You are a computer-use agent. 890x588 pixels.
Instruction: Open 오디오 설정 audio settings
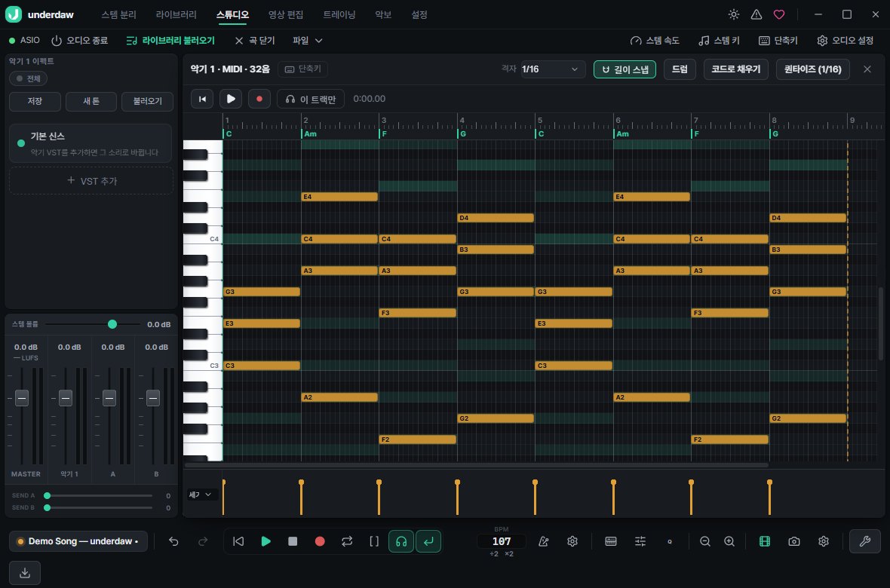[x=845, y=40]
